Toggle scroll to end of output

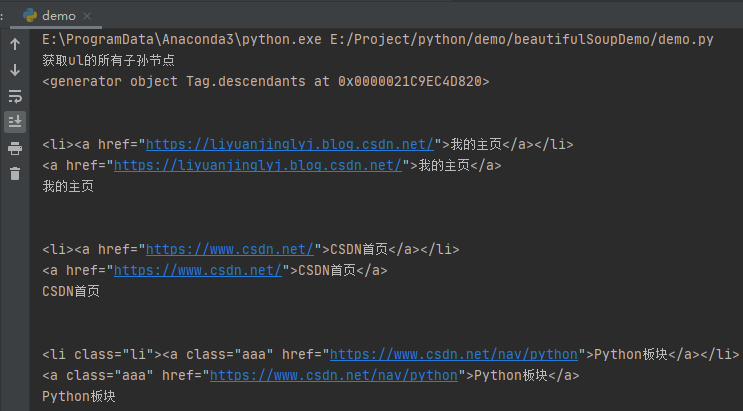point(15,122)
